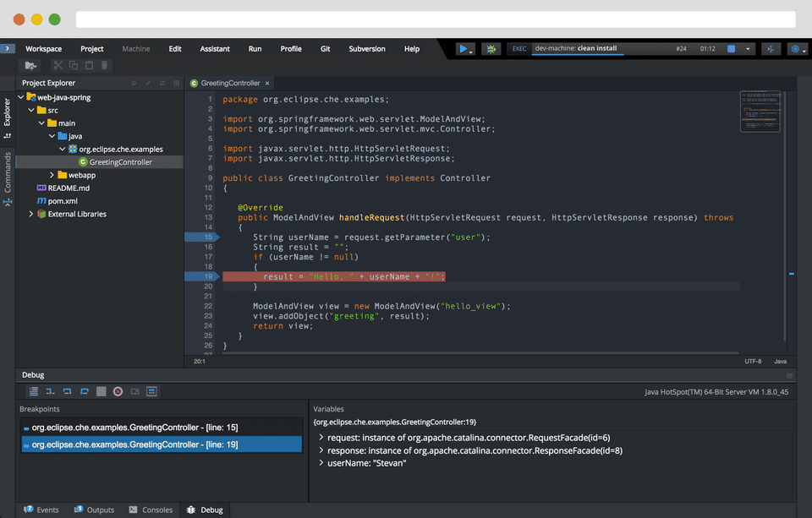Screen dimensions: 812x518
Task: Click Step Into icon in Debug panel
Action: [51, 391]
